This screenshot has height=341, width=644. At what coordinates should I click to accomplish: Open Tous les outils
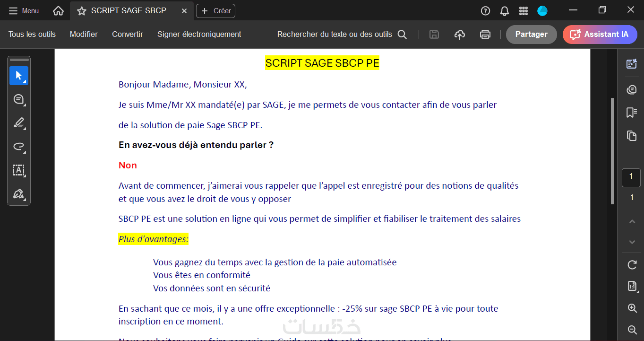click(x=32, y=34)
